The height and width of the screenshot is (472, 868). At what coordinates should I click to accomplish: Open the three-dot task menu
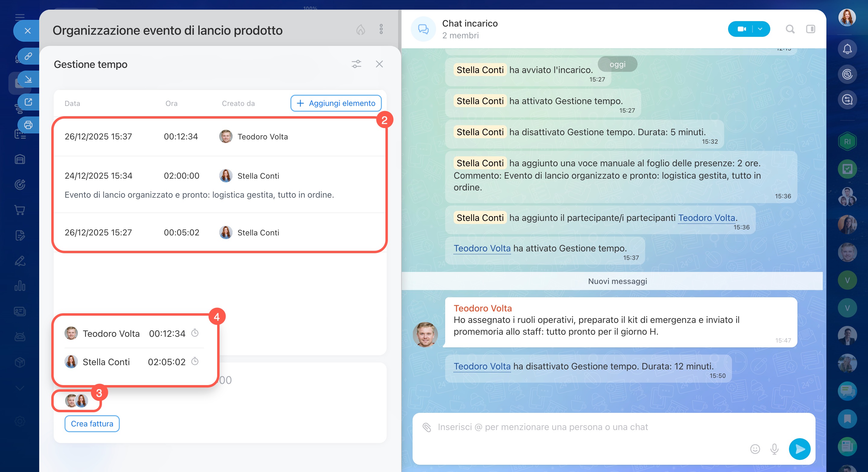(381, 29)
